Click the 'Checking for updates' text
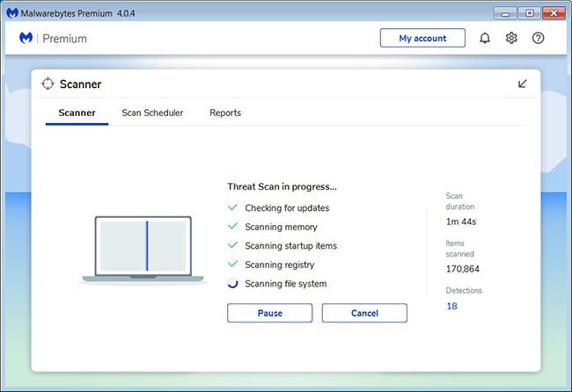The image size is (572, 392). point(287,208)
